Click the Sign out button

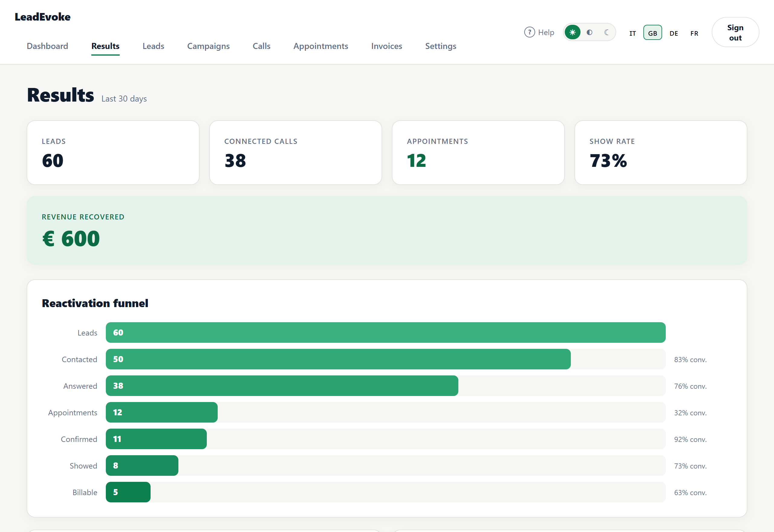tap(735, 32)
